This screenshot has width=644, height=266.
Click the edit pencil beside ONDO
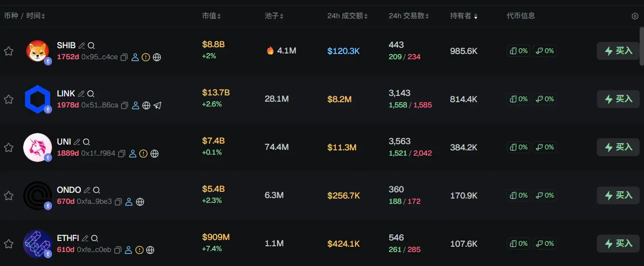click(87, 190)
